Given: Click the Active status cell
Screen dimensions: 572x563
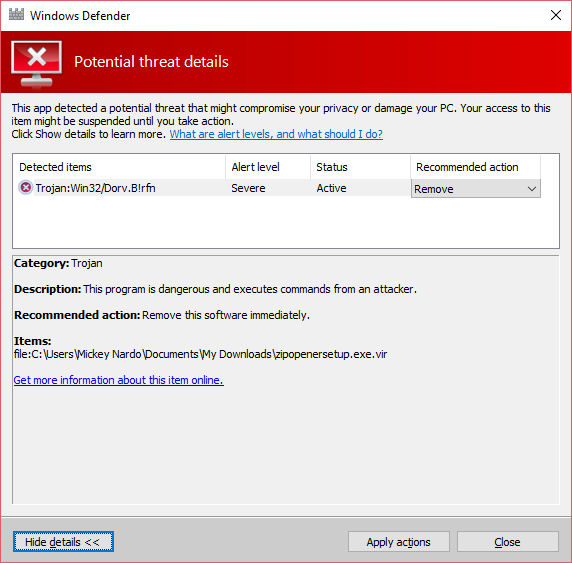Looking at the screenshot, I should click(331, 188).
